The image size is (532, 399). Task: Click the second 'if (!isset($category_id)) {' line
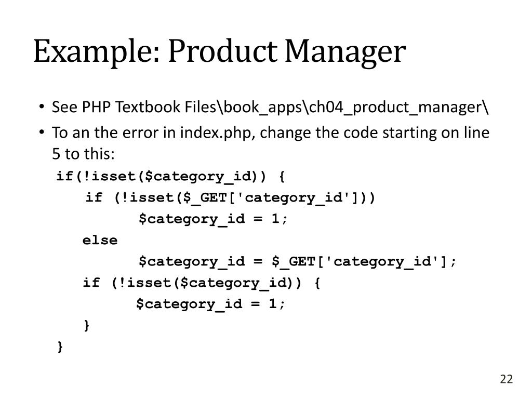pyautogui.click(x=202, y=283)
